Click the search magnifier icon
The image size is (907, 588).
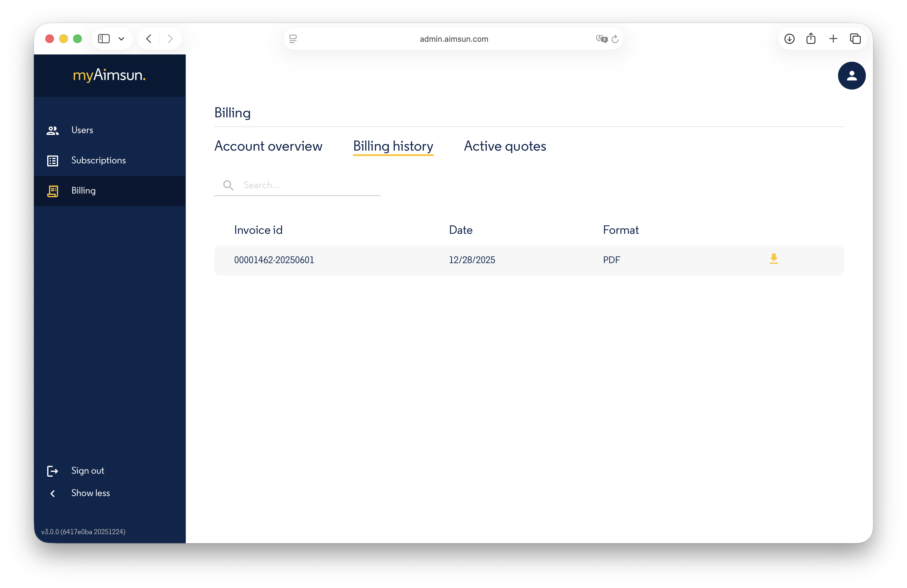point(228,185)
